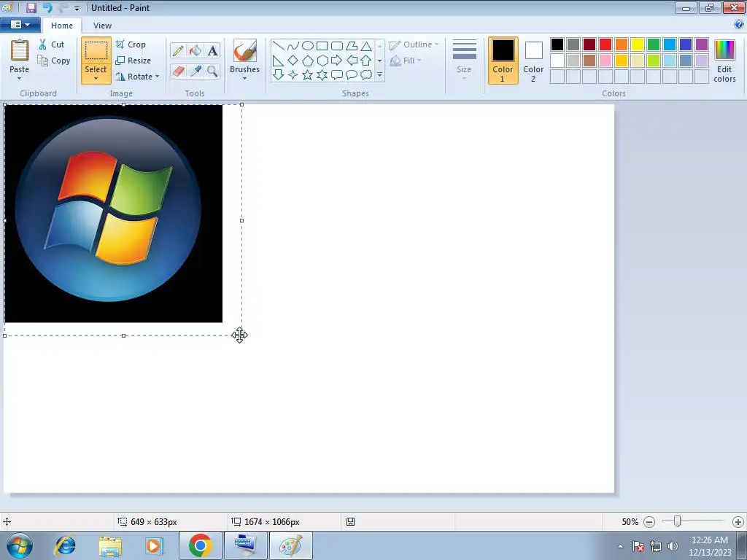Crop the image to the selection
This screenshot has height=560, width=747.
(x=131, y=44)
